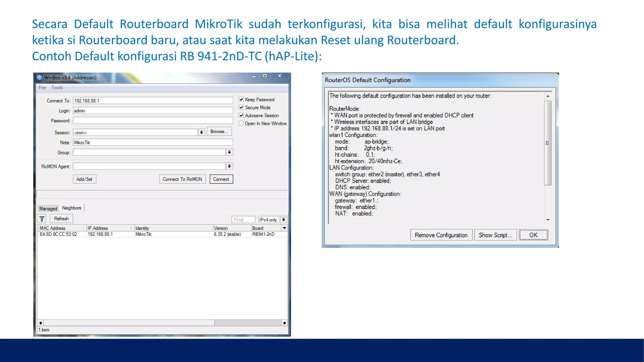This screenshot has width=644, height=362.
Task: Open the column chooser dropdown beside Board
Action: pyautogui.click(x=284, y=228)
